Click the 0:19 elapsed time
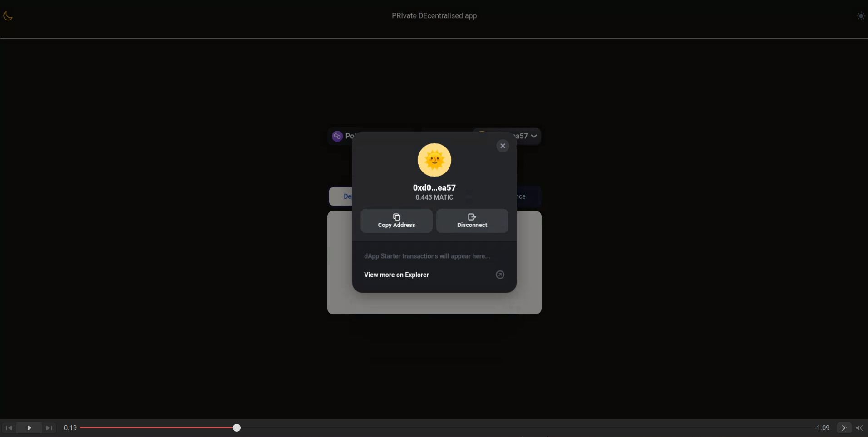Viewport: 868px width, 437px height. point(70,428)
